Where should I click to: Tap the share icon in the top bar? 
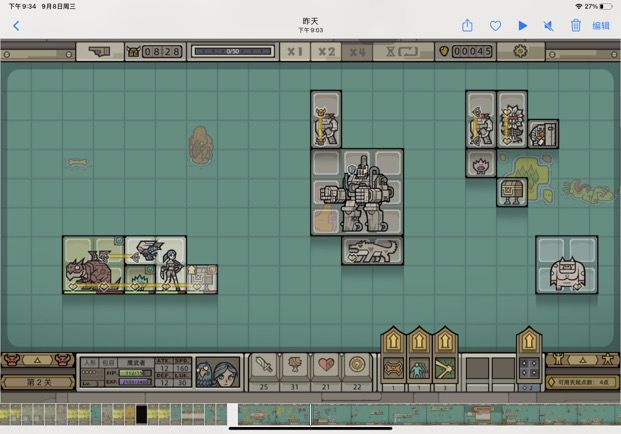[x=467, y=25]
